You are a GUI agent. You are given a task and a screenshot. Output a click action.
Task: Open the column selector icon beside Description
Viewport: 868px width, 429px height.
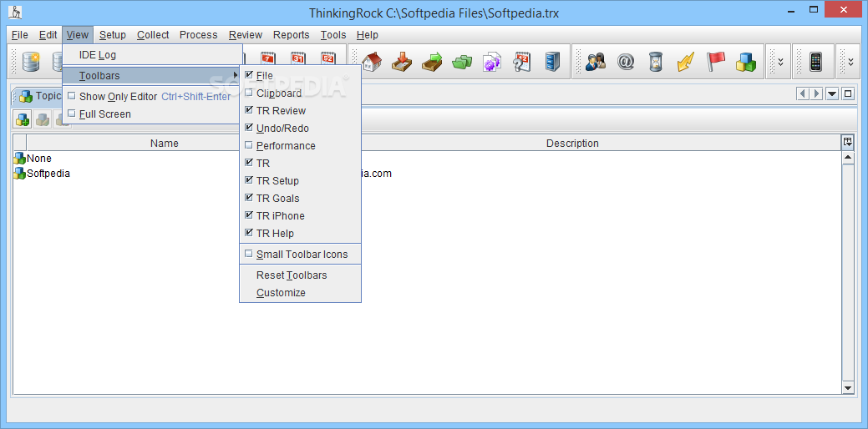click(847, 143)
